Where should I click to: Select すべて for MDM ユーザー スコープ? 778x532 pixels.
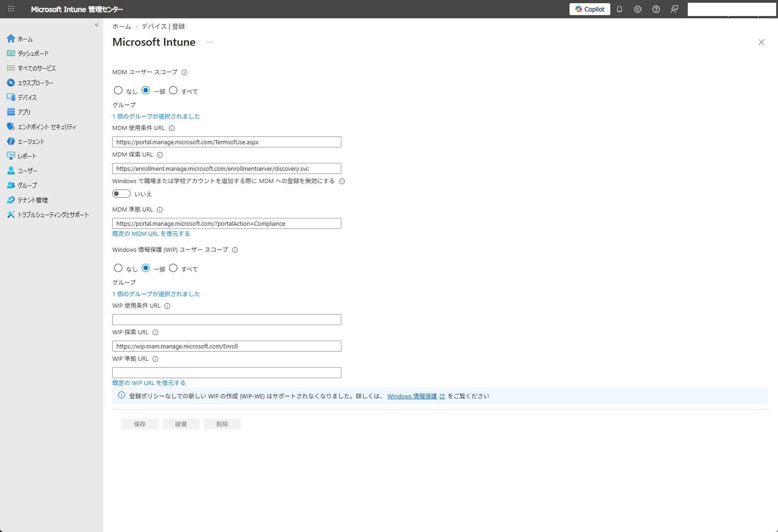tap(173, 90)
